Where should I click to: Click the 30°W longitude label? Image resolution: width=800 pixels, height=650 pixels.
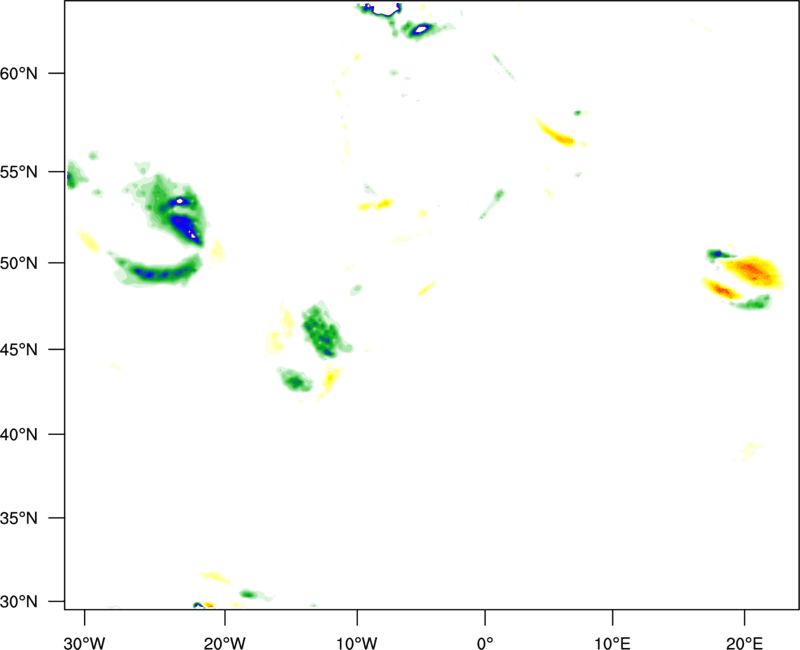[x=85, y=643]
